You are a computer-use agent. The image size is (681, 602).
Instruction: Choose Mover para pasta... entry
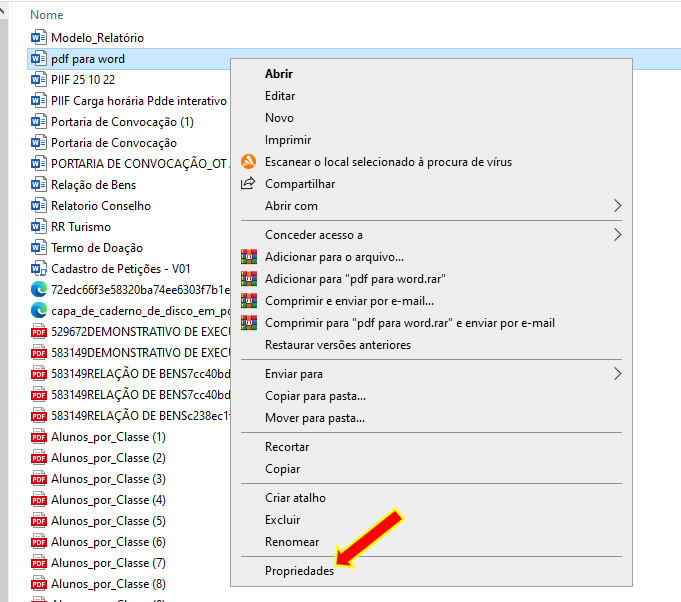pos(315,418)
